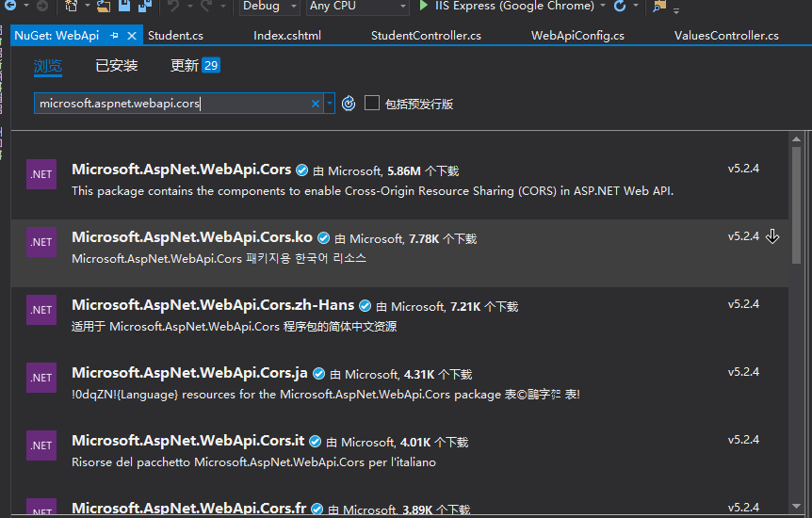Click the Save All (multiple disks) icon

pyautogui.click(x=145, y=6)
